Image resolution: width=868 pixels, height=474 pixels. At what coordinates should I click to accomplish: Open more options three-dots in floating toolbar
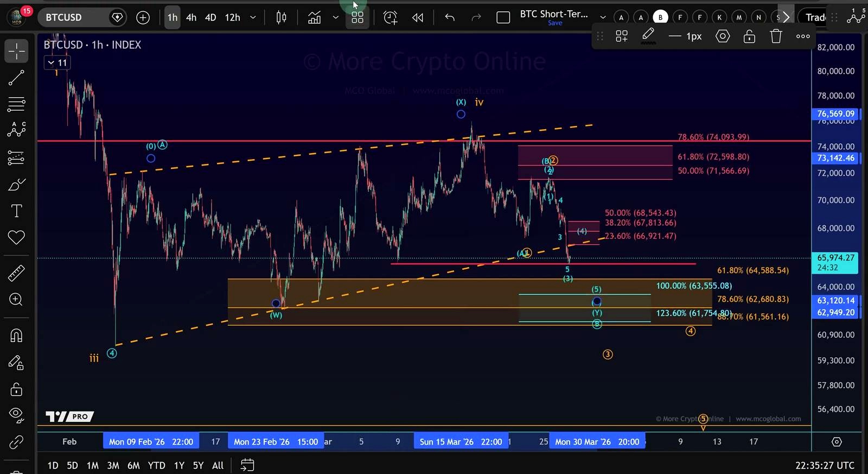click(803, 36)
